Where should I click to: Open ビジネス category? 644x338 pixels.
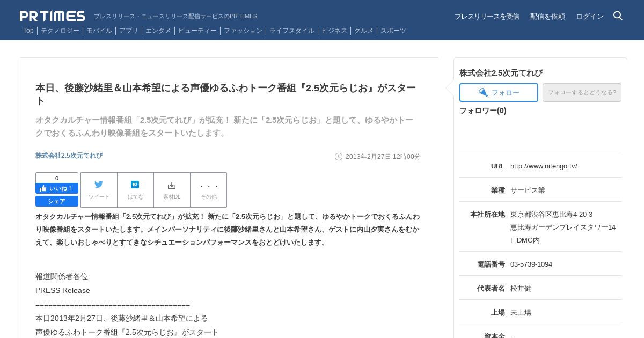[334, 31]
